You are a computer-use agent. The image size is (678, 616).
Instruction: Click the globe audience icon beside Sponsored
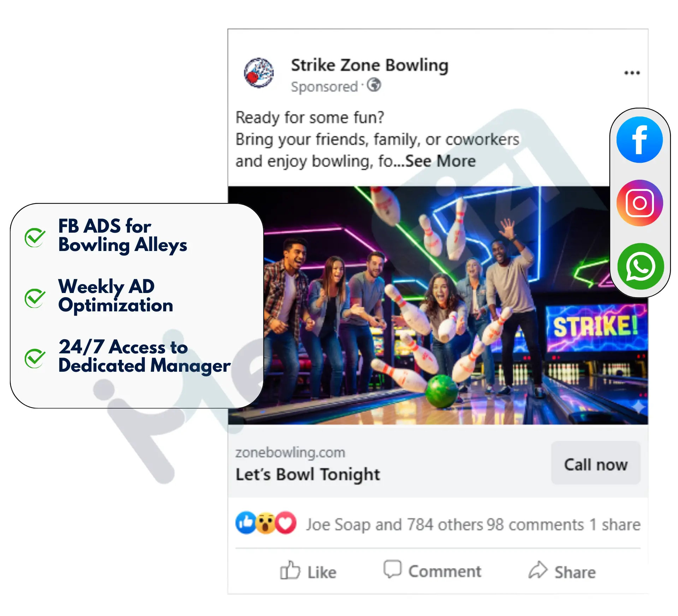(x=374, y=85)
